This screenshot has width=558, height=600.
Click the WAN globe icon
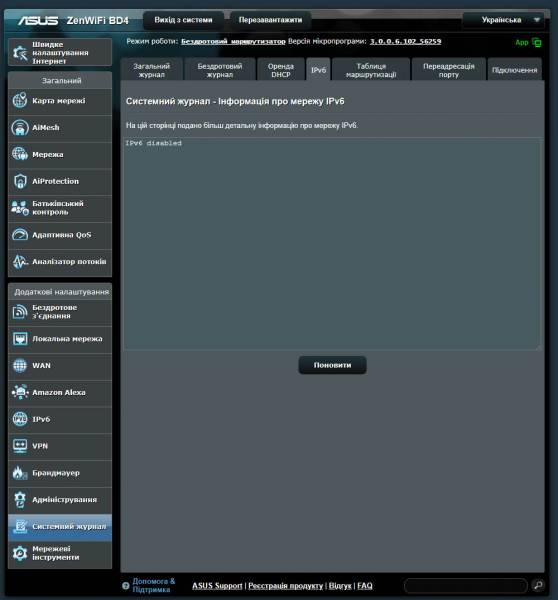pos(20,365)
